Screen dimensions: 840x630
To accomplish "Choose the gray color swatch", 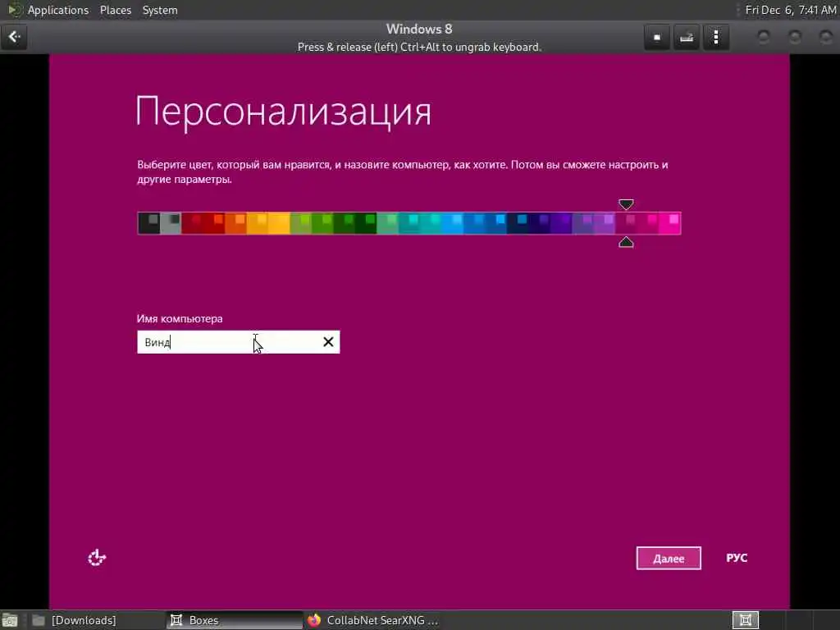I will pos(171,223).
